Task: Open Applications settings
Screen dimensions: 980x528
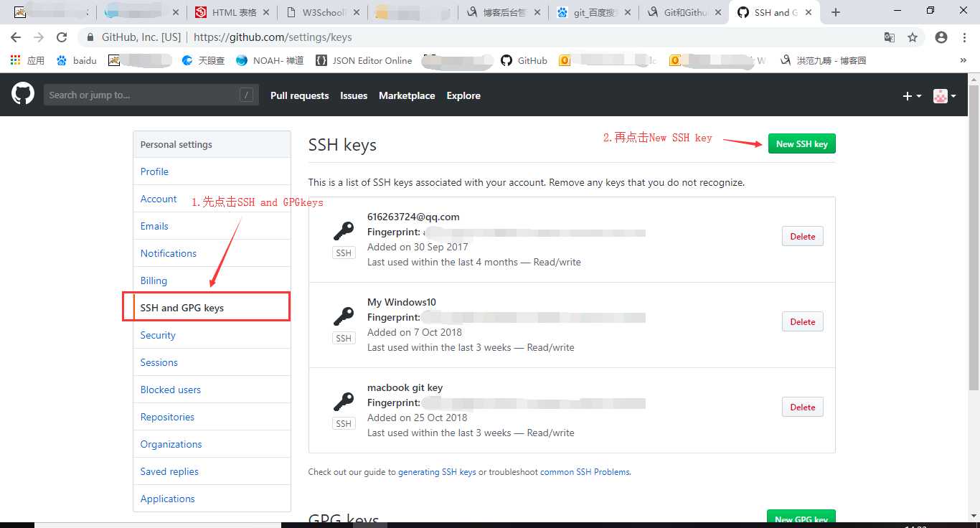Action: pyautogui.click(x=212, y=499)
